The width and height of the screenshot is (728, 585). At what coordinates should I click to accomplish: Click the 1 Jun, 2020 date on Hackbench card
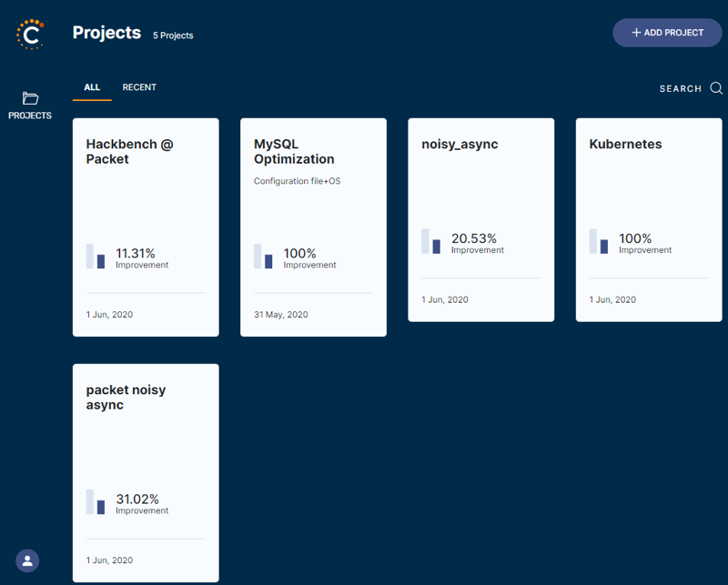109,314
